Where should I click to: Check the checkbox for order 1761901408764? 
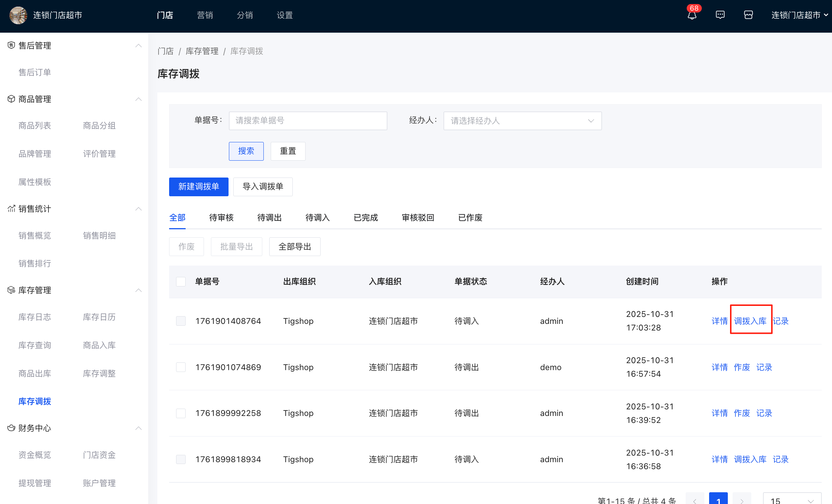pos(181,321)
